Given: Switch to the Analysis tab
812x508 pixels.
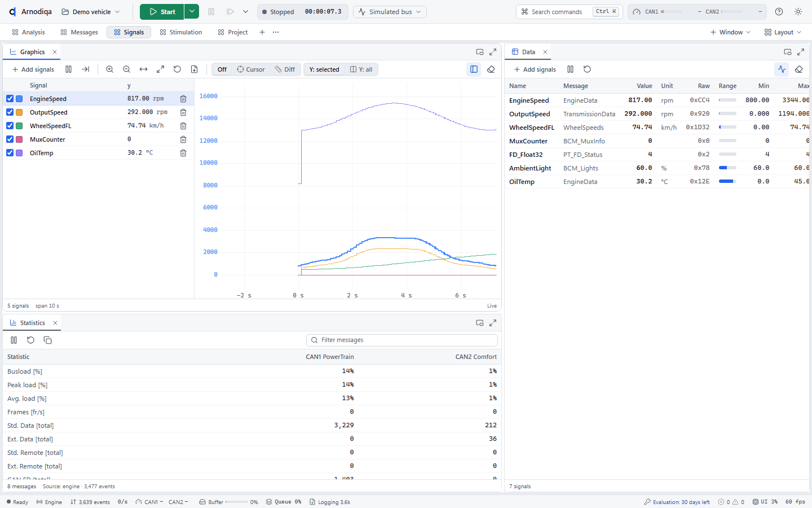Looking at the screenshot, I should point(29,32).
